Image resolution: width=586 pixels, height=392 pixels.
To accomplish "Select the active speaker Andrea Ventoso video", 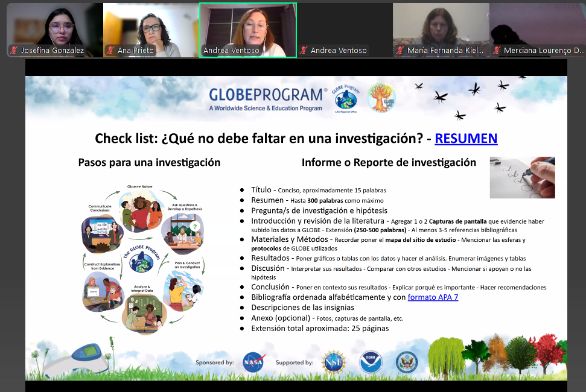I will (x=248, y=30).
